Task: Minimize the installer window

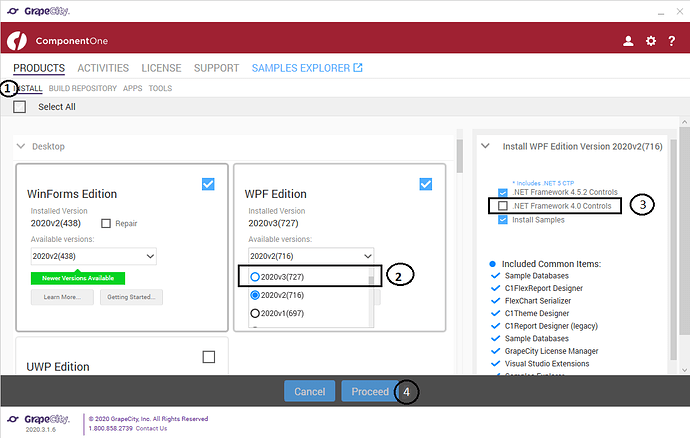Action: click(x=661, y=12)
